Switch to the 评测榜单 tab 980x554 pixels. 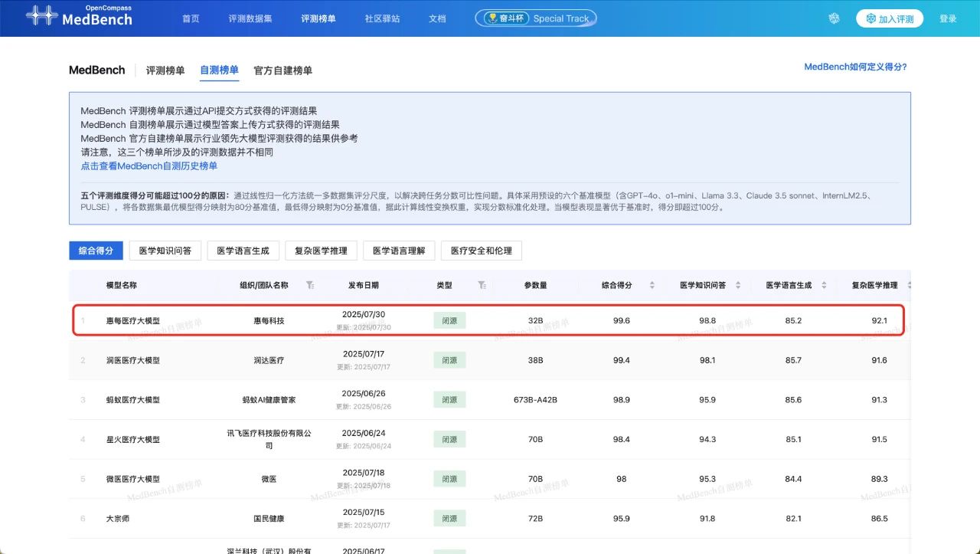pos(165,70)
